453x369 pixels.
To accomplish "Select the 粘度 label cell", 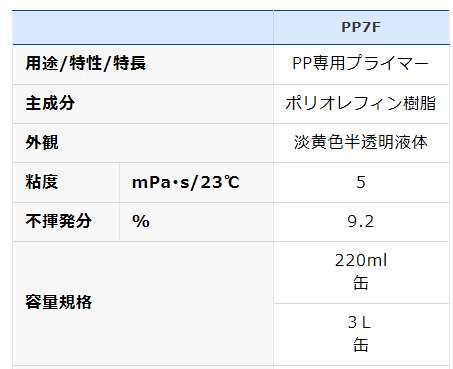I will 66,182.
